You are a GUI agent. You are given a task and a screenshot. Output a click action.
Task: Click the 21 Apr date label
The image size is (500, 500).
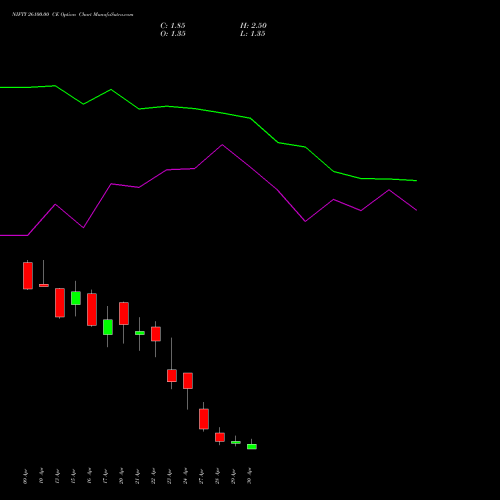pos(138,477)
